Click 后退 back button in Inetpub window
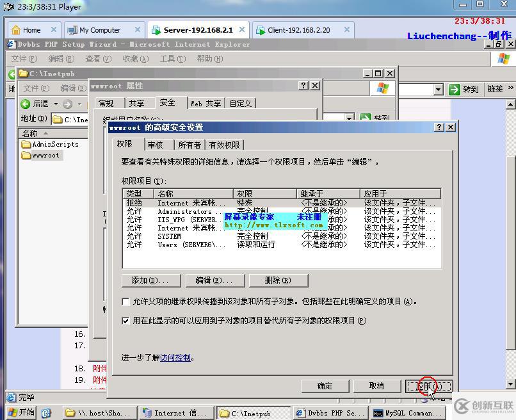Screen dimensions: 516x420 (34, 104)
